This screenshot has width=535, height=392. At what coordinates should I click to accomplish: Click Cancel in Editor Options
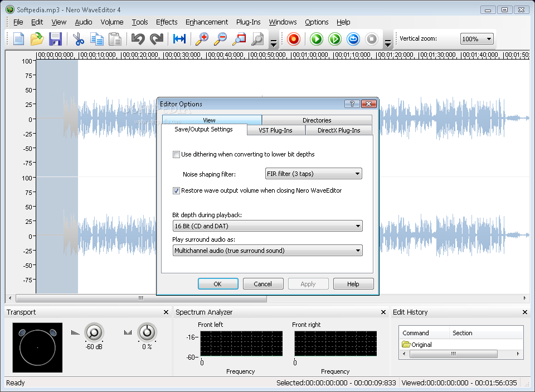262,284
